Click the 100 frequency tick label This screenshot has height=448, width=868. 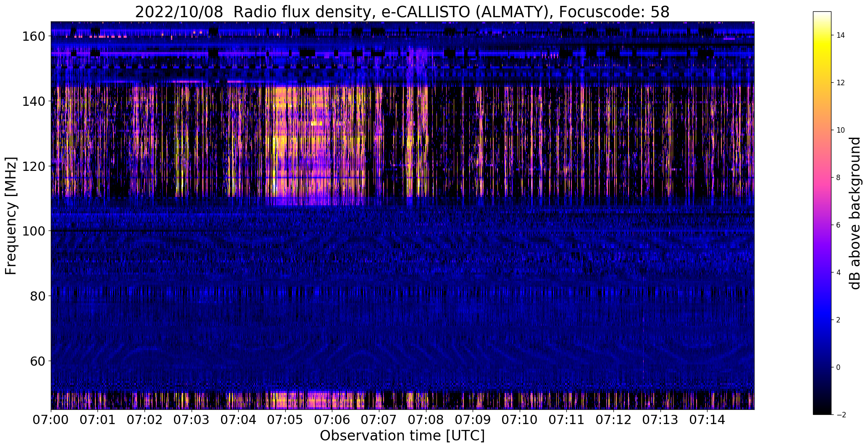pyautogui.click(x=34, y=231)
